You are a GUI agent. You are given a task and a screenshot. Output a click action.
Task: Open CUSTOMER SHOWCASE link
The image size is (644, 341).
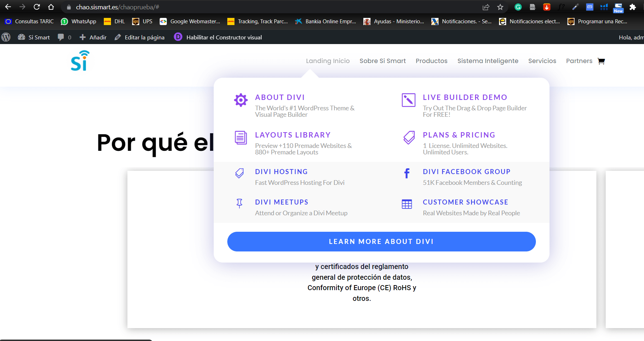(466, 202)
